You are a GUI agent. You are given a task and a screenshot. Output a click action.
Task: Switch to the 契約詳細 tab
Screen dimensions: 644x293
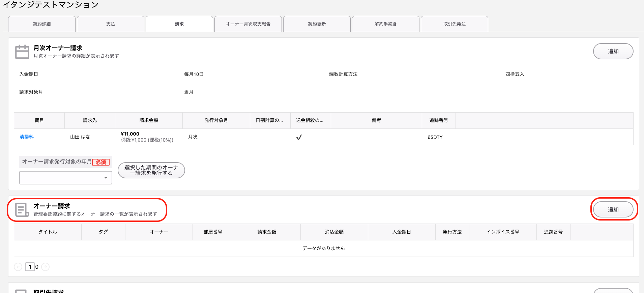42,24
